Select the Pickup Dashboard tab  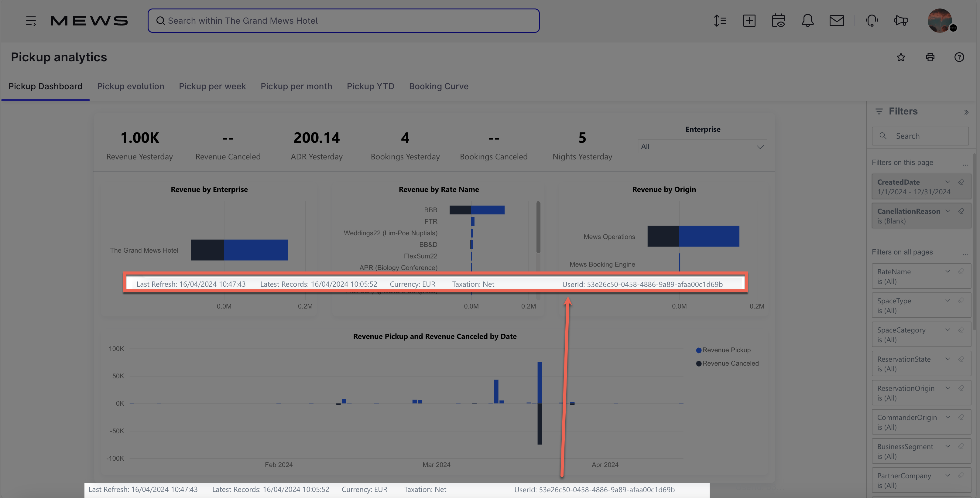45,86
